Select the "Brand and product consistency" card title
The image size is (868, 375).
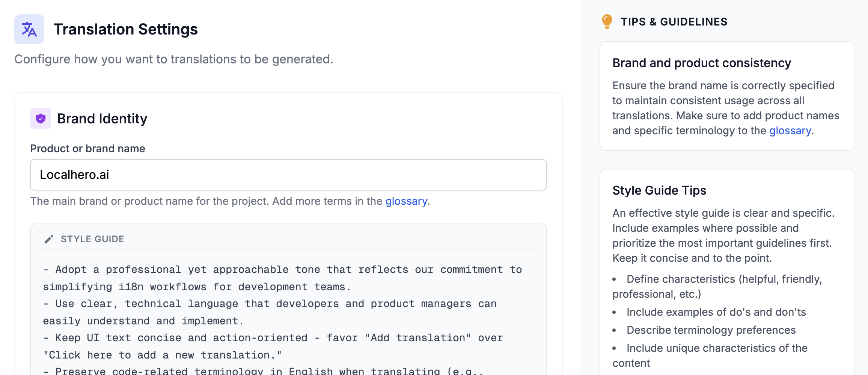[x=701, y=63]
